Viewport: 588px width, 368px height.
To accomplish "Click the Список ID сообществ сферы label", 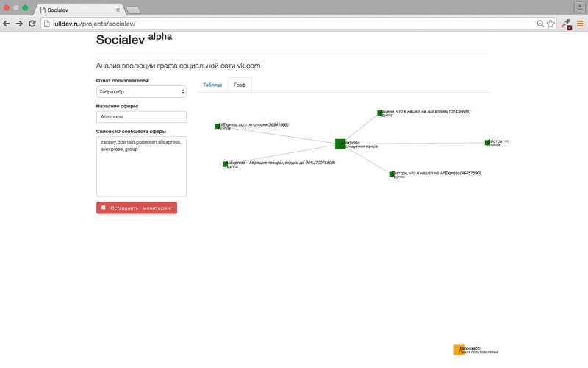I will [131, 132].
